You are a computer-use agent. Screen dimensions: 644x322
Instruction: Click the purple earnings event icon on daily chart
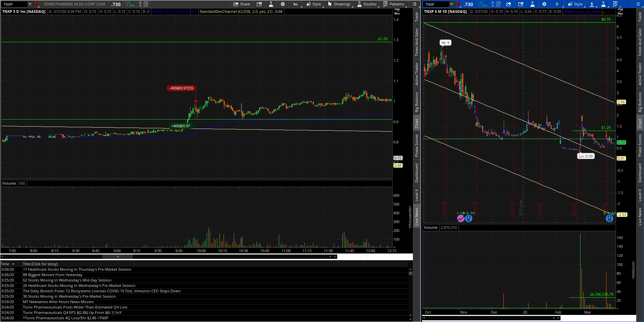tap(461, 218)
